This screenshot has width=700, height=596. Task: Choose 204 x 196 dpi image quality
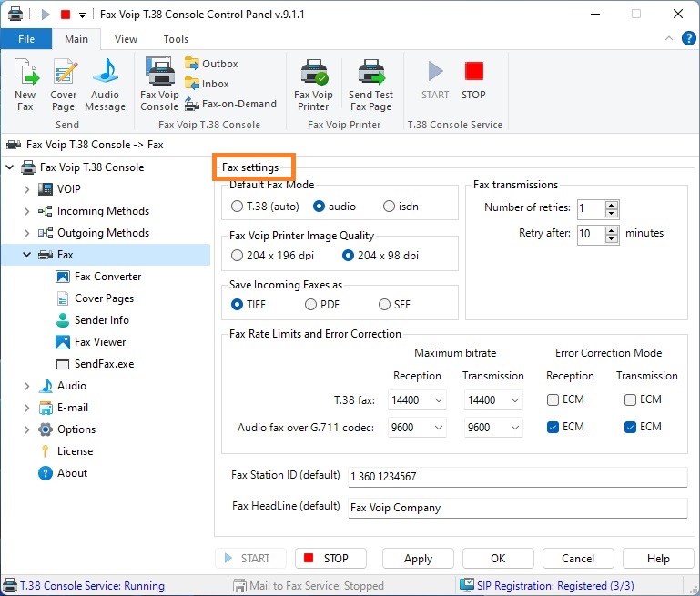(237, 256)
